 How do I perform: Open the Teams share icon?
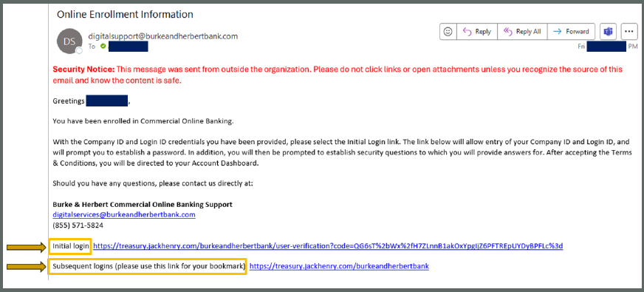point(608,31)
